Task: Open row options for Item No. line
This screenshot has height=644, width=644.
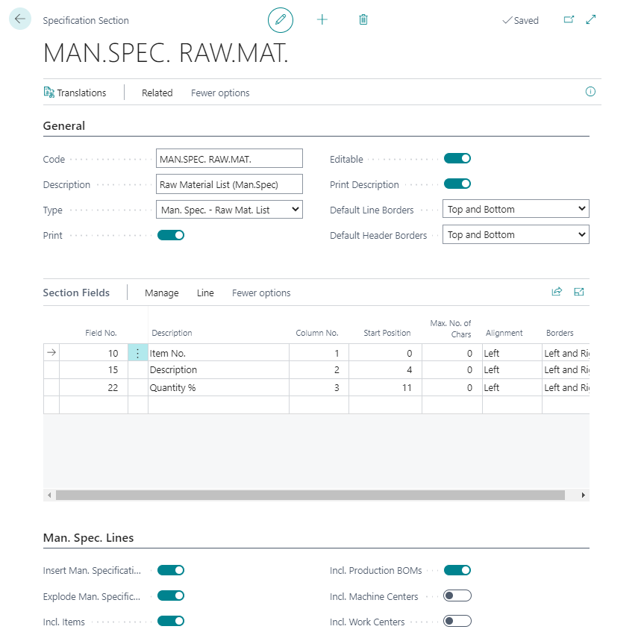Action: 137,353
